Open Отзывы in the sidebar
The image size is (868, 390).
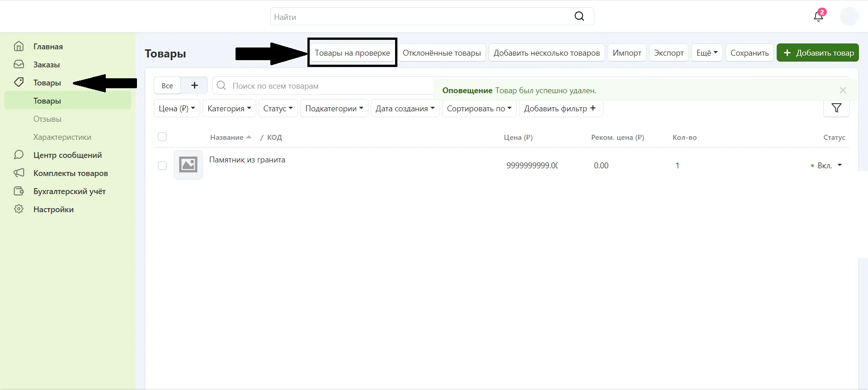[x=47, y=119]
